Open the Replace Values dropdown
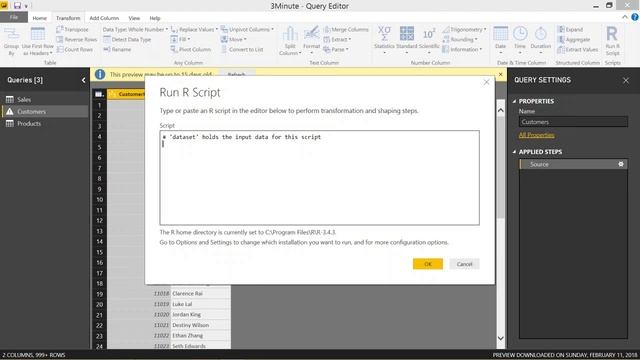Viewport: 640px width, 360px height. 194,29
